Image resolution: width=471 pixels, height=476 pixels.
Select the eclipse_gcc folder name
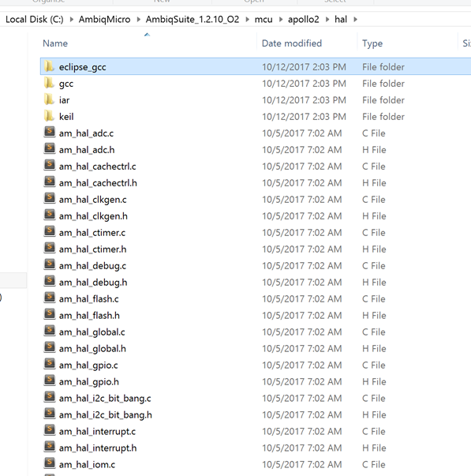(83, 67)
